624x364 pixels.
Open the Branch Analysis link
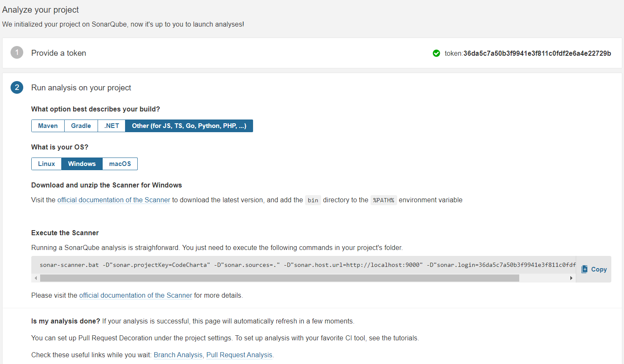178,355
